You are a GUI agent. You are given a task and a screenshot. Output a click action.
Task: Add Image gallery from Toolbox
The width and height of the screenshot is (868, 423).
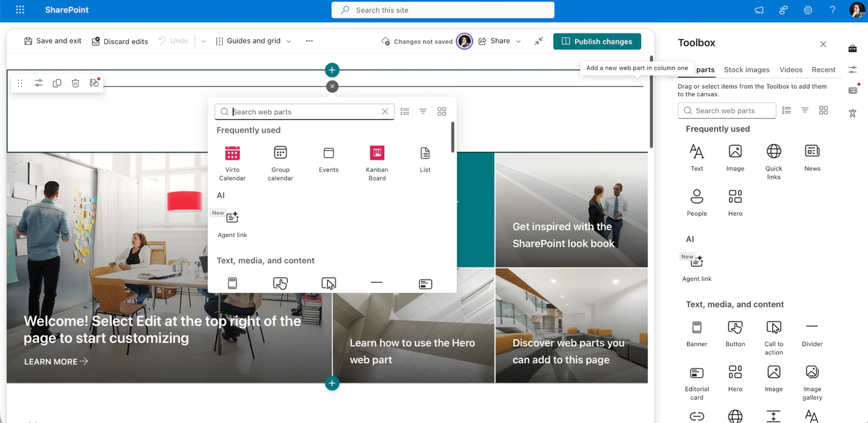(x=812, y=383)
